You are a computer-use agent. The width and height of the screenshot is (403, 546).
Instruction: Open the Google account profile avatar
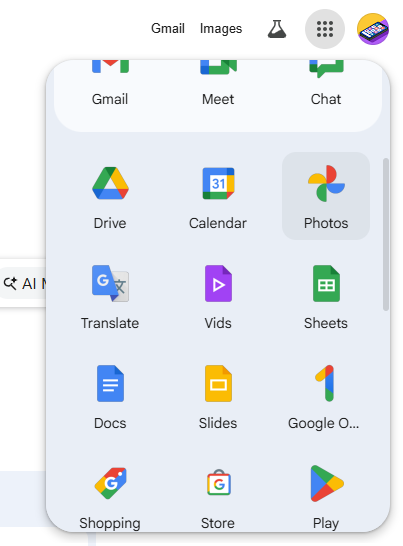tap(373, 29)
